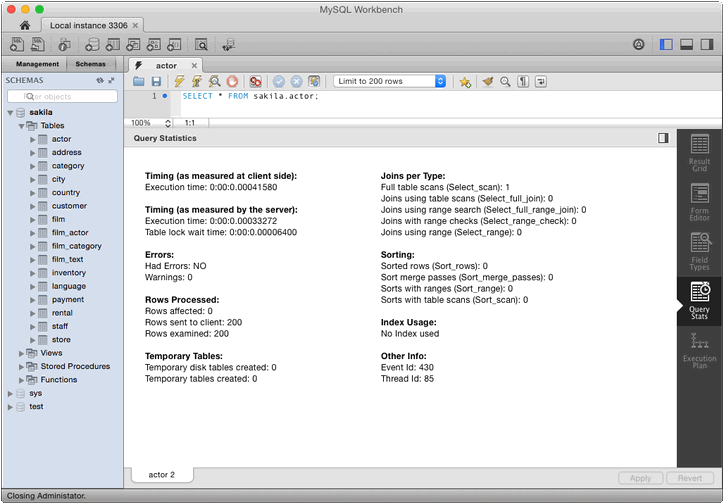Open the search table data icon
Viewport: 723px width, 503px height.
201,45
